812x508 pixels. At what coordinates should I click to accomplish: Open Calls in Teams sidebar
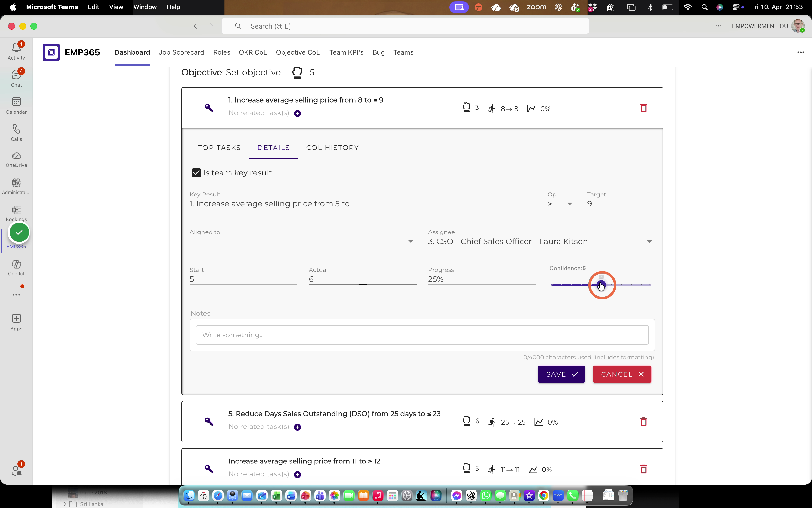click(16, 132)
